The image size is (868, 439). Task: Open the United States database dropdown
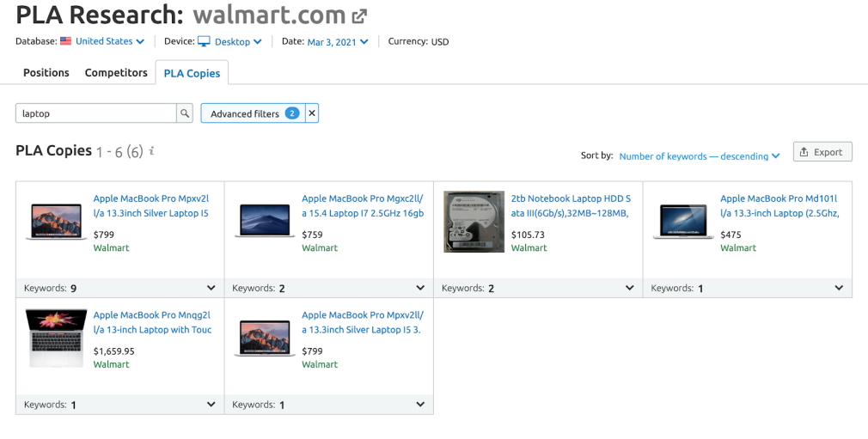click(x=109, y=41)
